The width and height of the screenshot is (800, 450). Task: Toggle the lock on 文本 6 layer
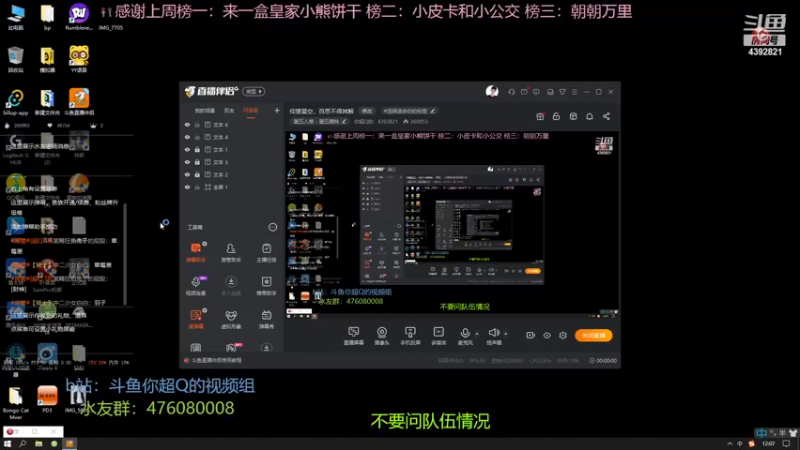click(x=197, y=124)
